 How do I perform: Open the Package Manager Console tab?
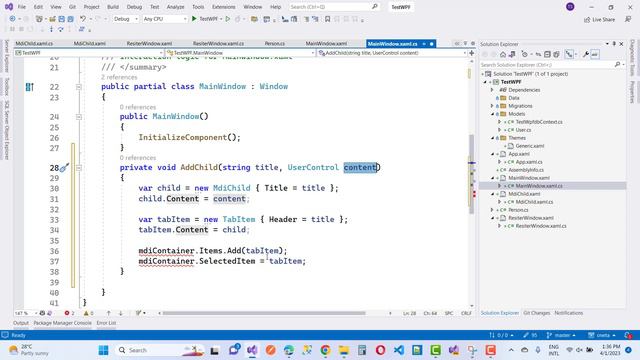(x=62, y=323)
